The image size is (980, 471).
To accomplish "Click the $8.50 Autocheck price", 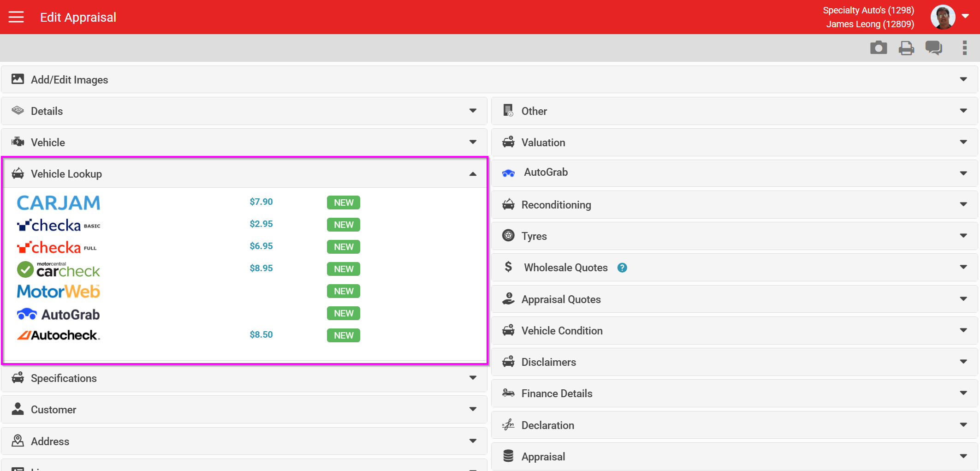I will (x=261, y=334).
